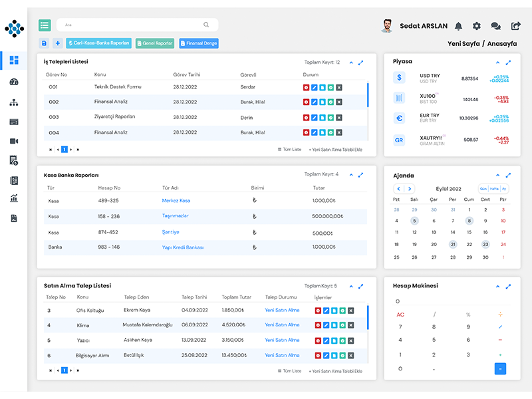
Task: Collapse the Piyasa panel
Action: (497, 62)
